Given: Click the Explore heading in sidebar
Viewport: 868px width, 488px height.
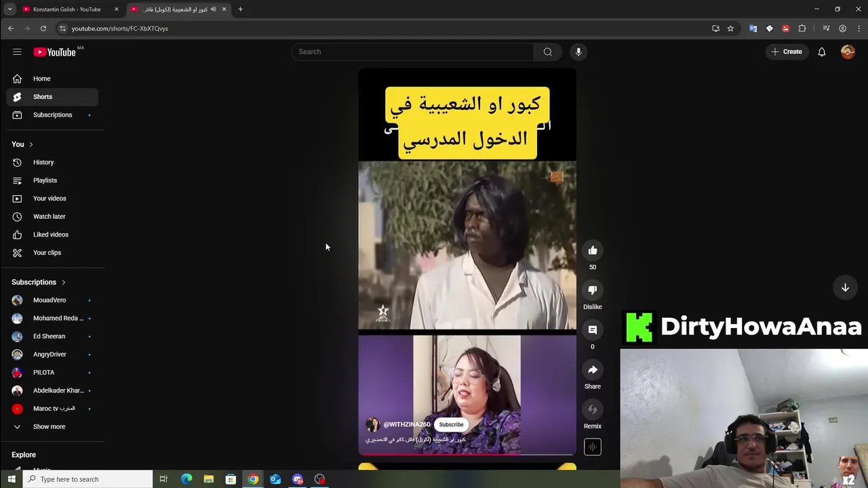Looking at the screenshot, I should [x=24, y=455].
